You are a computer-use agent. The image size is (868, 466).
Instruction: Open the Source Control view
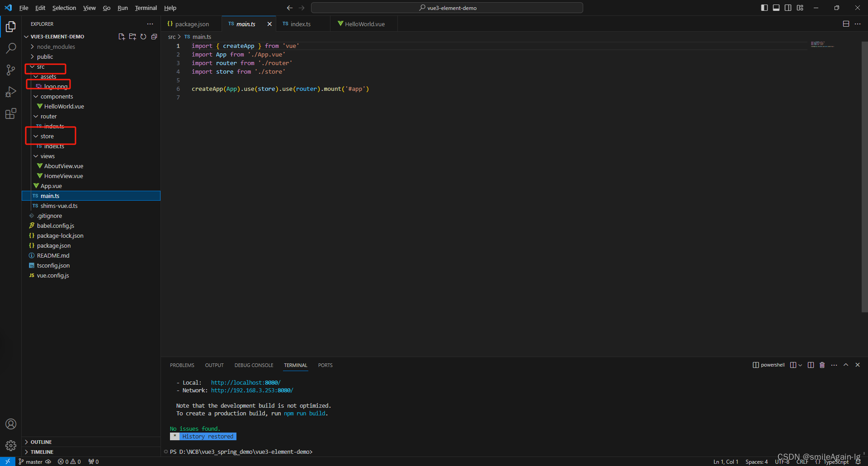point(11,70)
